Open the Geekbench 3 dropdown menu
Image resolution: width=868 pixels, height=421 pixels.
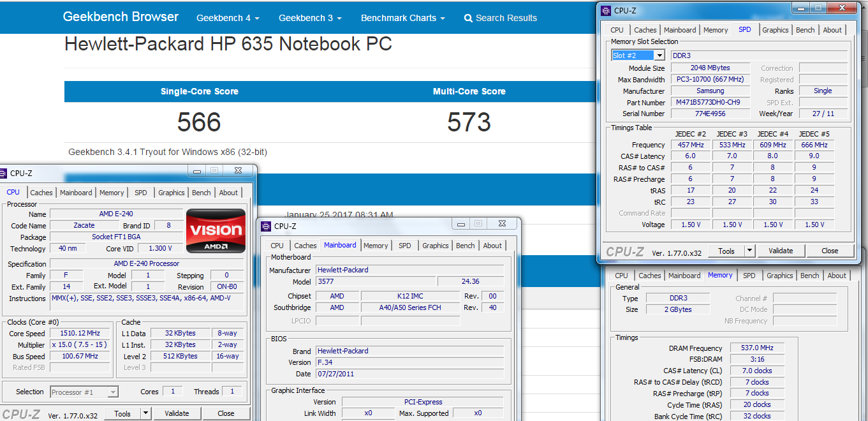coord(310,18)
